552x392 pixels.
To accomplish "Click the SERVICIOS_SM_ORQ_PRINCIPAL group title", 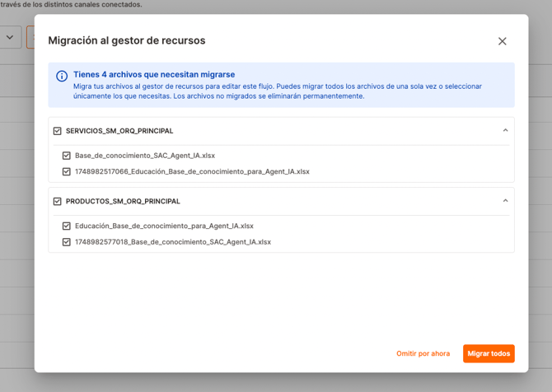I will 119,131.
